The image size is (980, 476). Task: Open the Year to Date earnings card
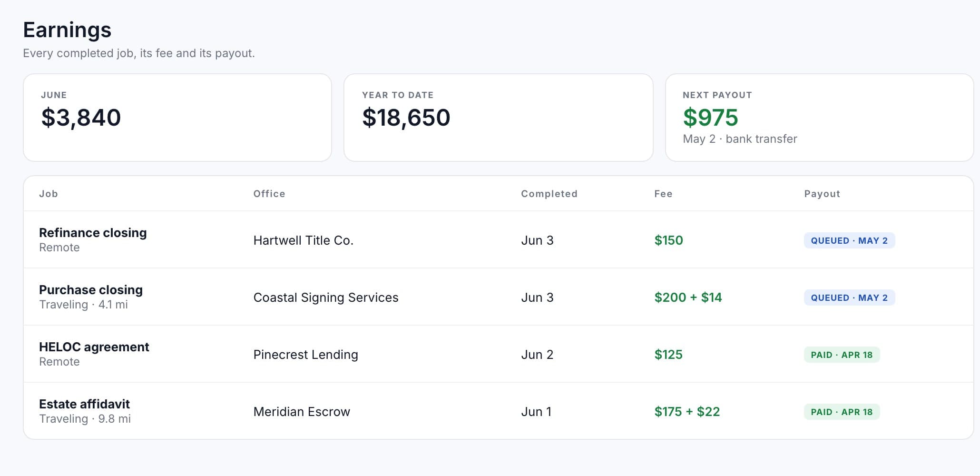coord(498,118)
